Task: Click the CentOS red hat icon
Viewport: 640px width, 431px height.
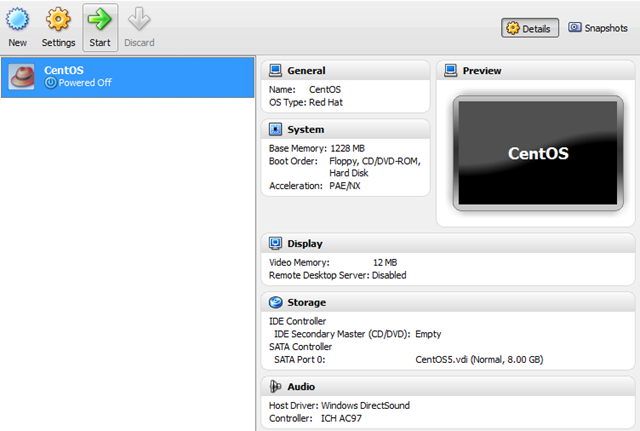Action: click(22, 77)
